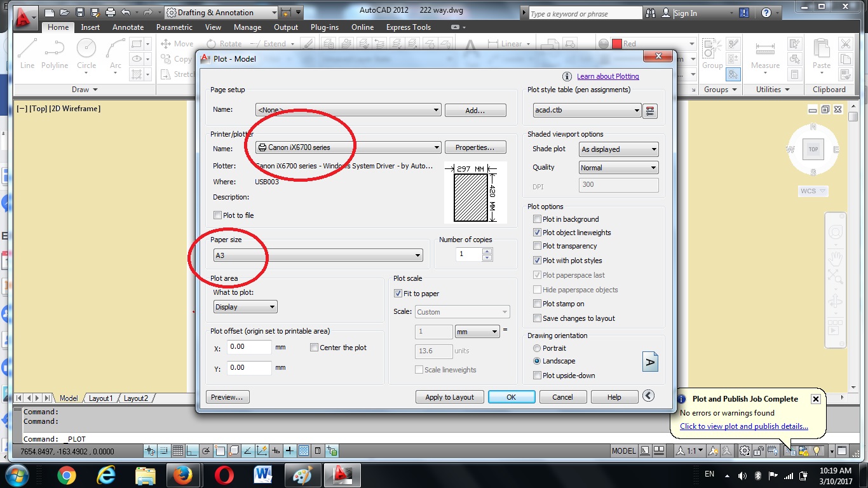Open the What to plot Display dropdown
The image size is (868, 488).
pyautogui.click(x=245, y=307)
